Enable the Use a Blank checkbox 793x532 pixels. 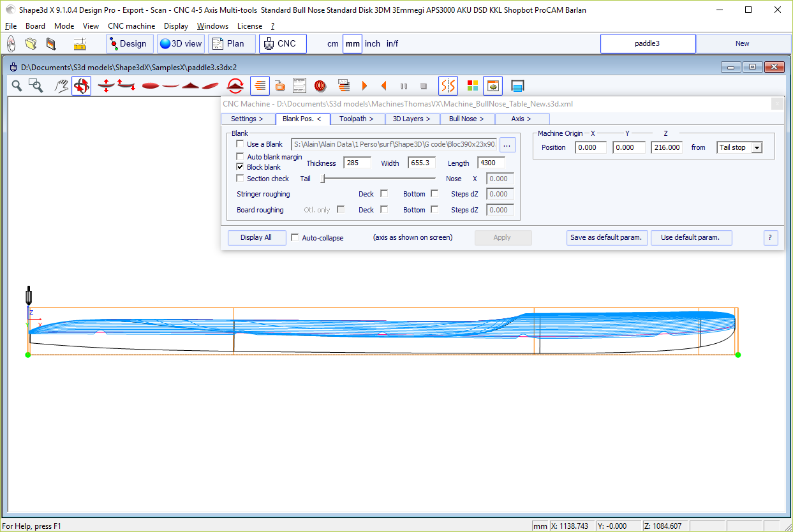[x=241, y=145]
